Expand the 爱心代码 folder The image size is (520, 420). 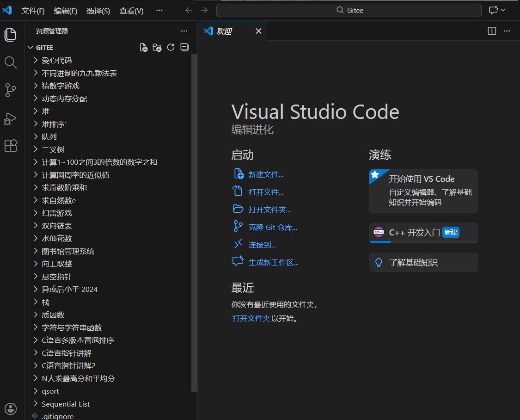click(36, 60)
